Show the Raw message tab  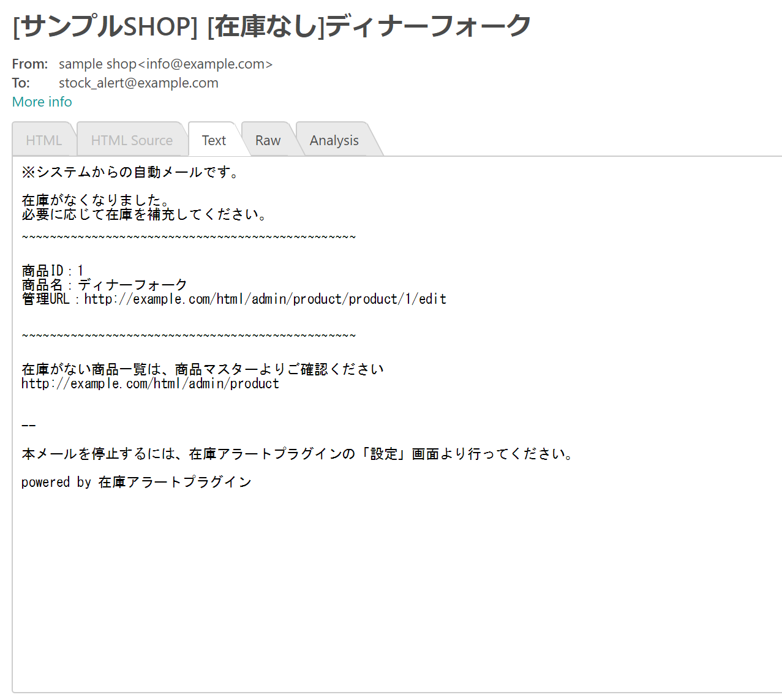tap(268, 140)
